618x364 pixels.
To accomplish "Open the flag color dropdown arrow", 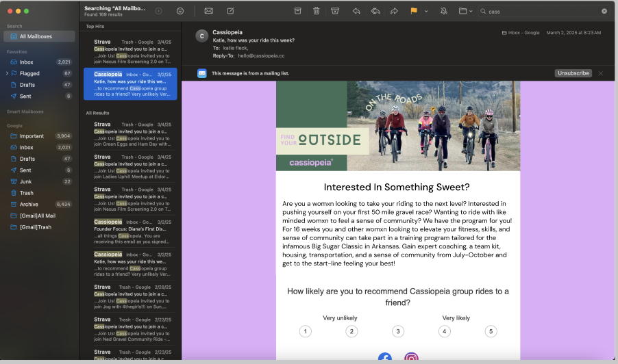I will tap(426, 12).
